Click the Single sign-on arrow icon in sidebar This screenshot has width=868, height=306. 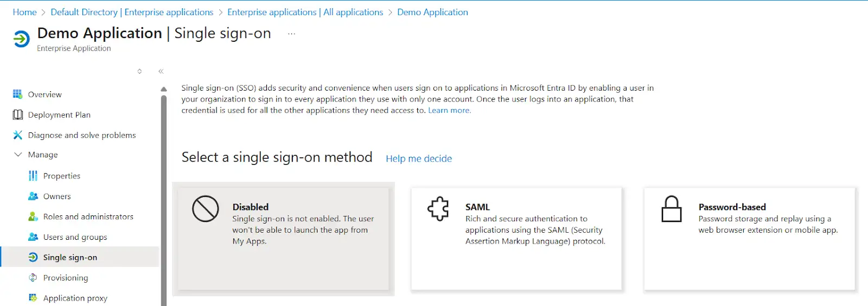(33, 257)
